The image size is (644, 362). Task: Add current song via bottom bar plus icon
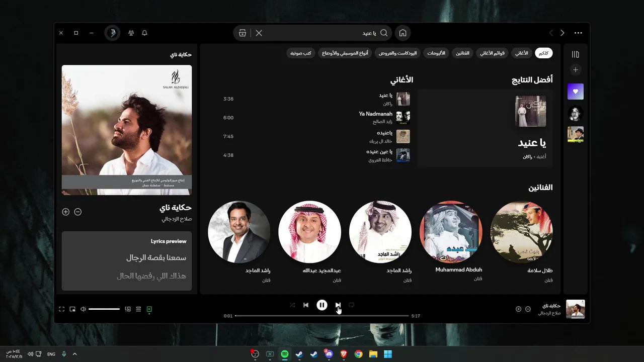518,309
